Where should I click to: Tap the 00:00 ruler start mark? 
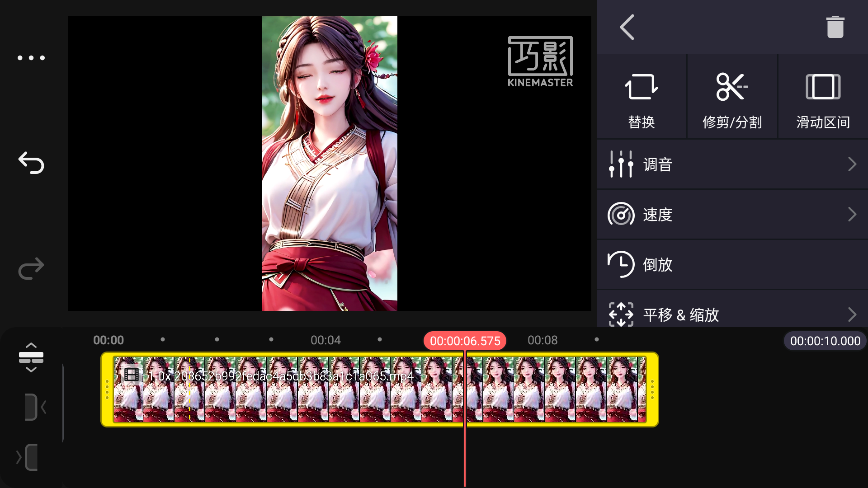click(x=108, y=340)
